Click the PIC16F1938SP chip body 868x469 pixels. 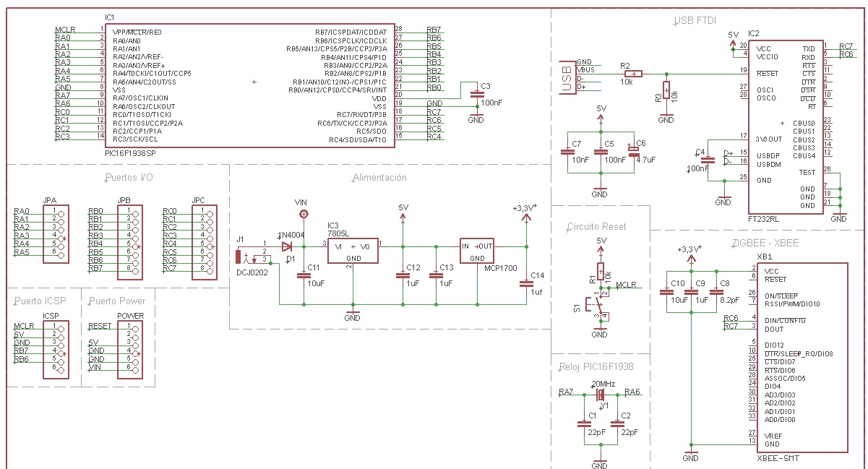[249, 85]
